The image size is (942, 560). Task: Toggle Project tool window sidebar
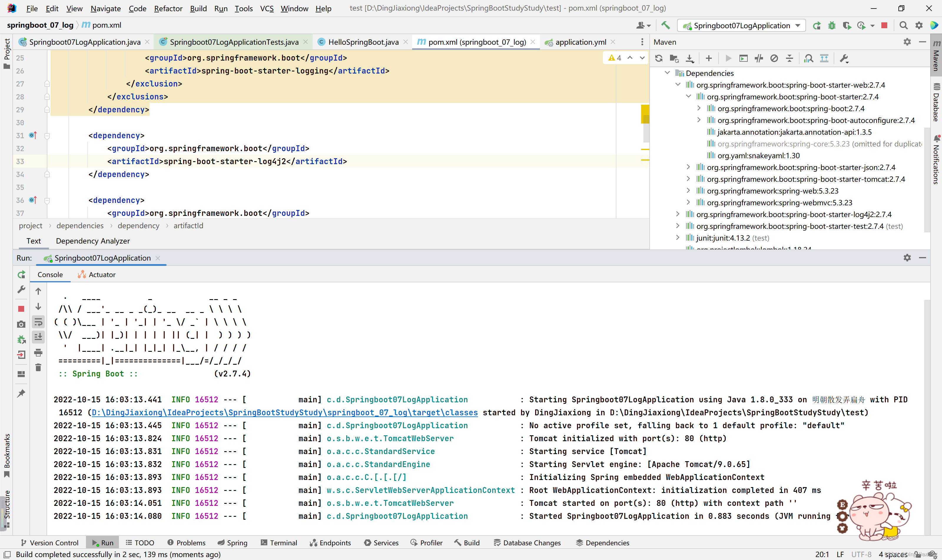click(6, 54)
